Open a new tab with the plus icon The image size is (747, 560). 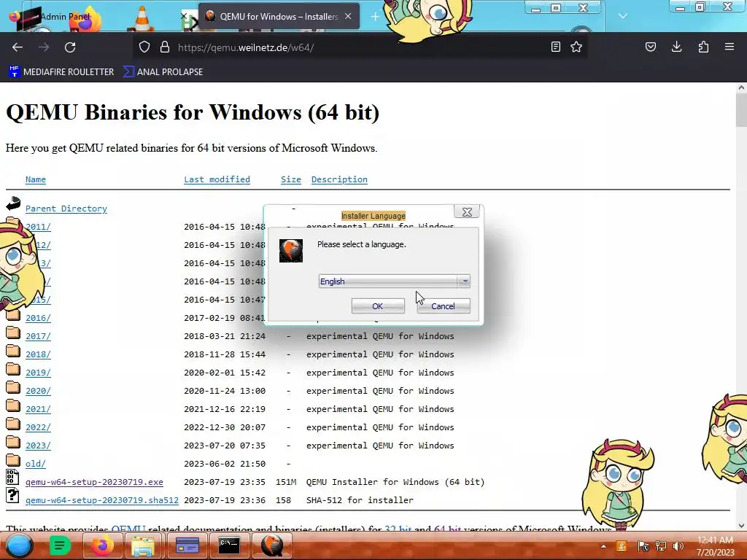375,17
